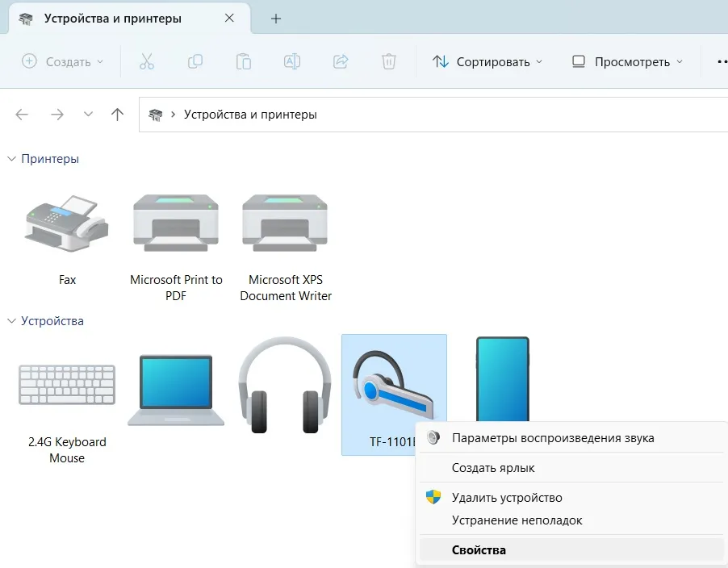This screenshot has width=728, height=568.
Task: Add a new tab with plus button
Action: (x=276, y=19)
